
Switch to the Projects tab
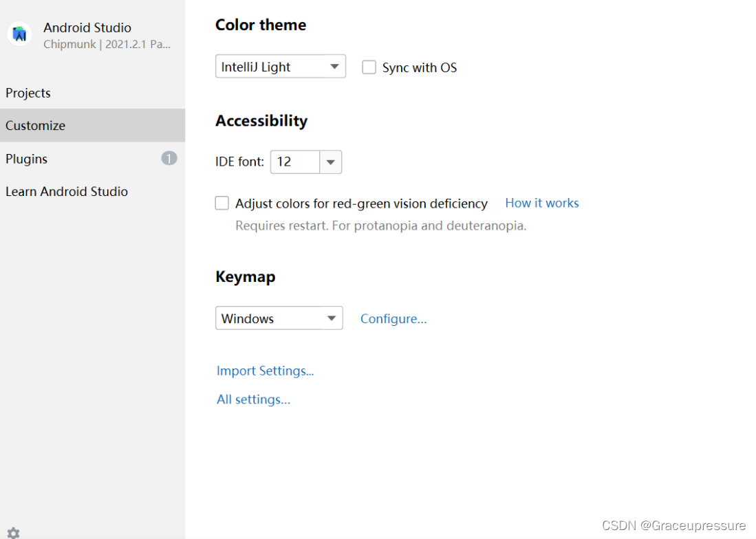pyautogui.click(x=93, y=93)
